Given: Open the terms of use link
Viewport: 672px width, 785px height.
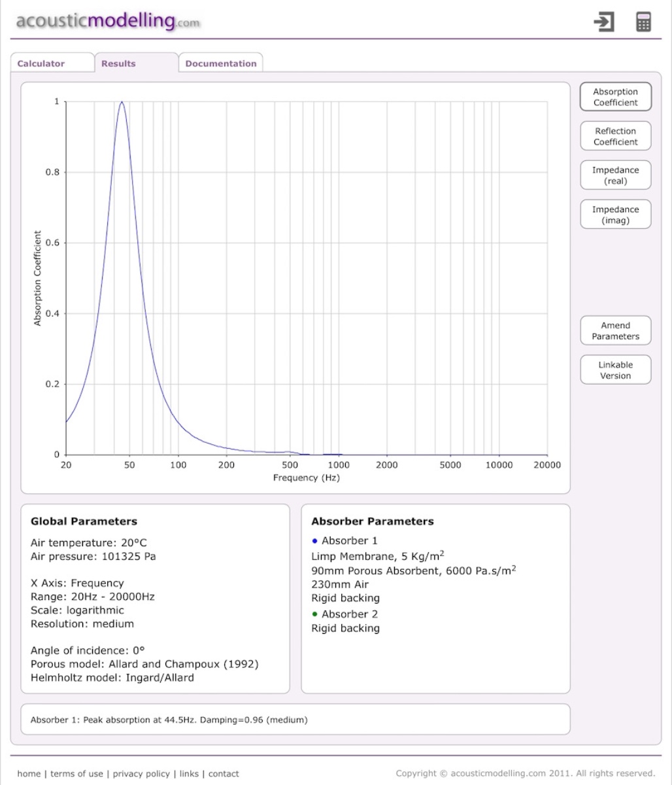Looking at the screenshot, I should [76, 774].
